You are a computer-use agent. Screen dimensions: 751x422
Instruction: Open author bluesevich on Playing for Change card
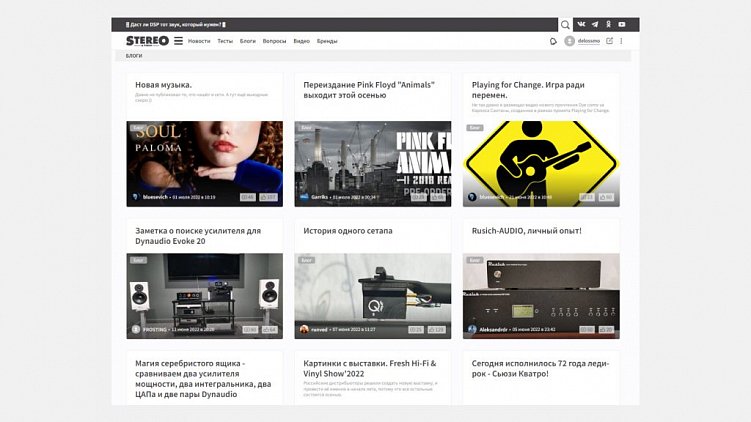click(x=491, y=197)
